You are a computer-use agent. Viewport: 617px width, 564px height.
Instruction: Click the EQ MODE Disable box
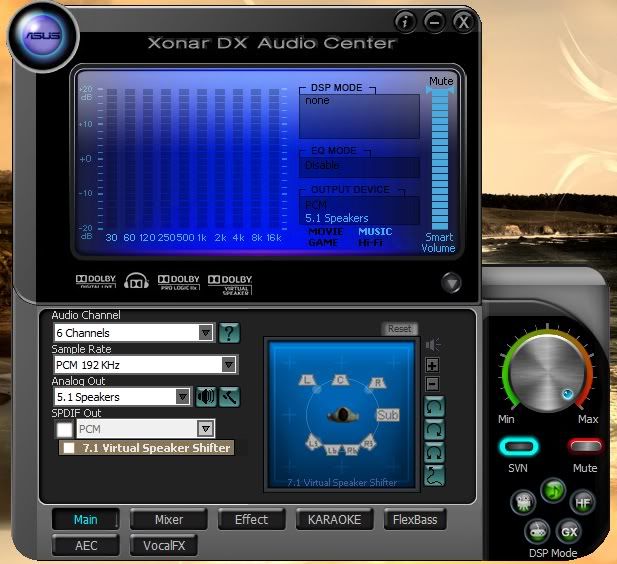tap(359, 167)
